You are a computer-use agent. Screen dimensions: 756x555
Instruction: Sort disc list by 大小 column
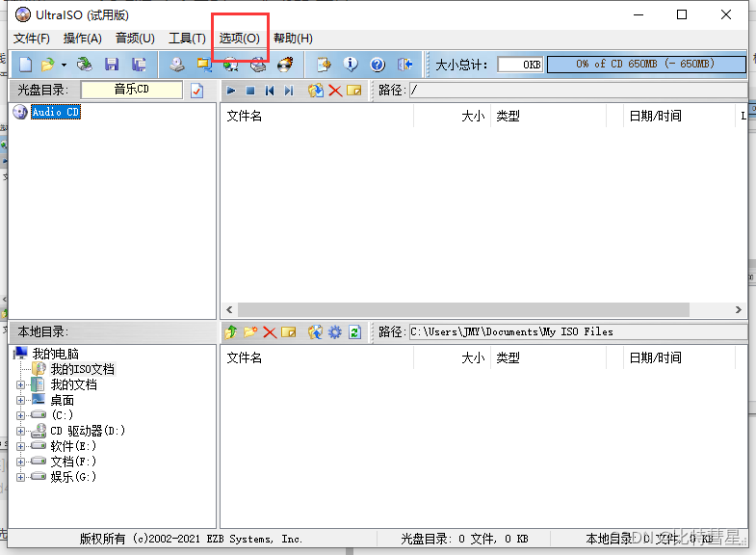[453, 116]
